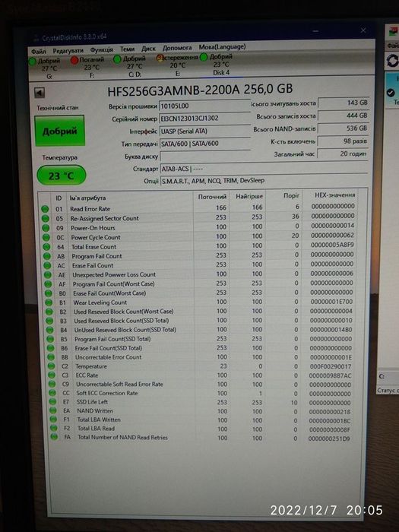Minimize the CrystalDiskInfo window
The width and height of the screenshot is (399, 532).
coord(315,31)
